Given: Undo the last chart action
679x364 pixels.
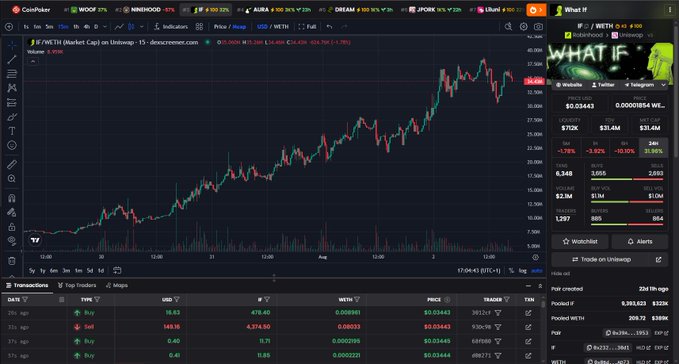Looking at the screenshot, I should [x=330, y=27].
